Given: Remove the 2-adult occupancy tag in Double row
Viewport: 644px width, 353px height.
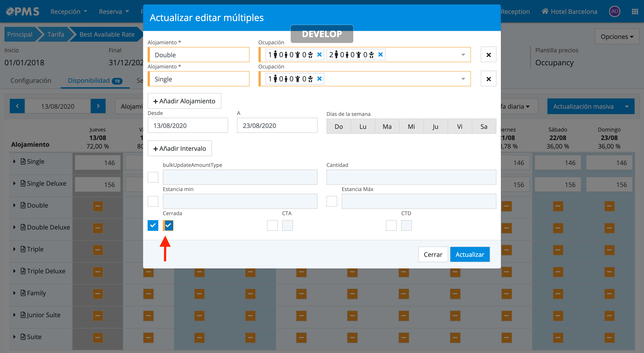Looking at the screenshot, I should coord(380,55).
